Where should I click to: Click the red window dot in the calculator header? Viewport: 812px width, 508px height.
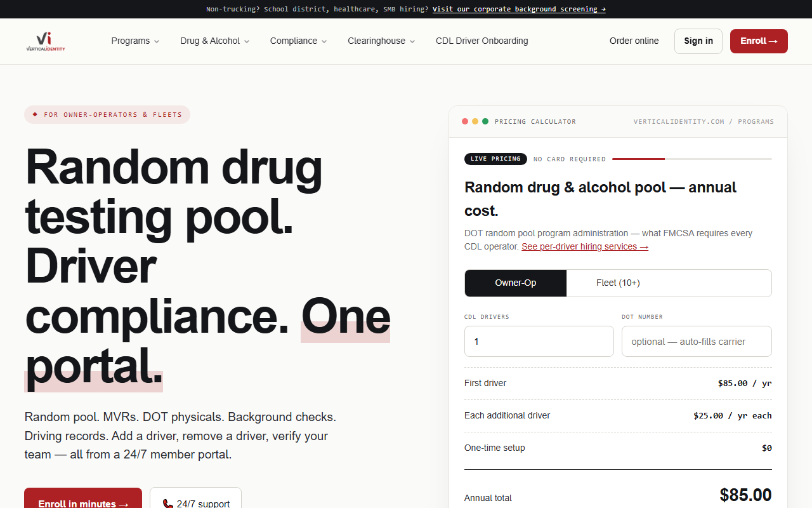[465, 121]
